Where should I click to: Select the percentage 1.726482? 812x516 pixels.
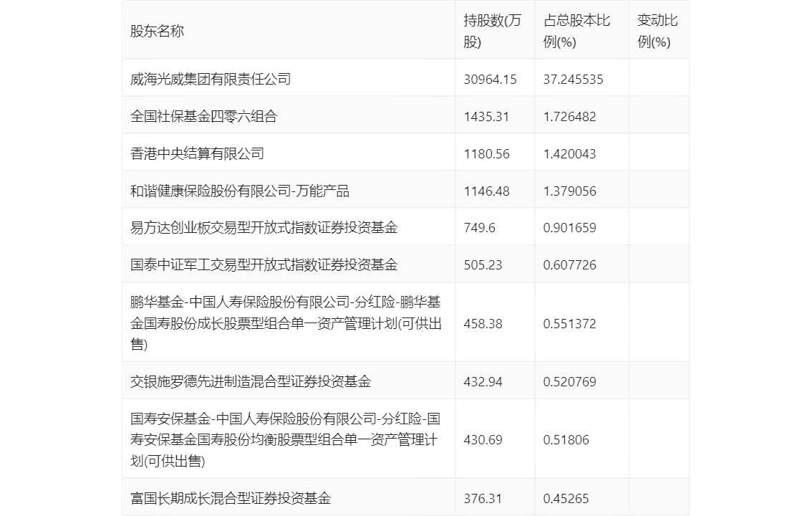[570, 117]
